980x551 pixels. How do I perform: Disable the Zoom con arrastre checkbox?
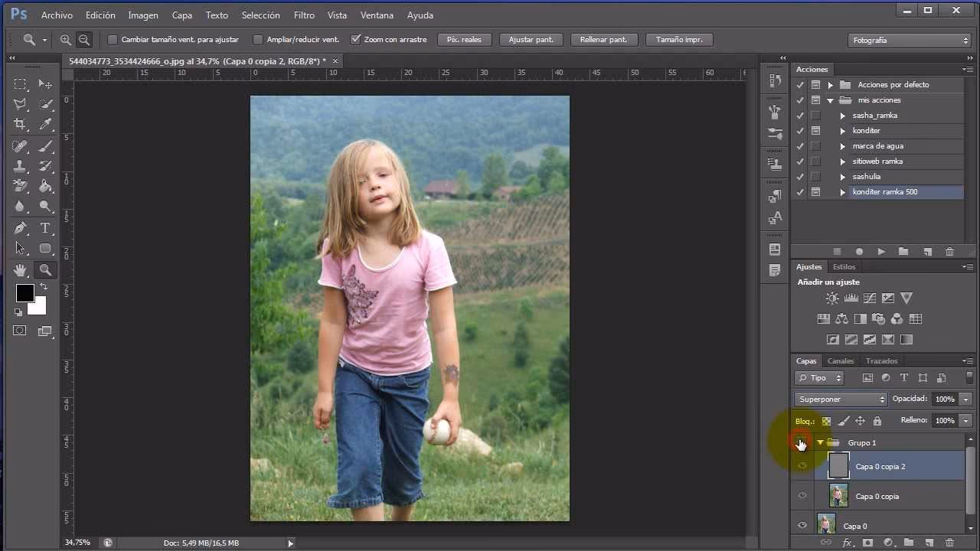pos(356,39)
